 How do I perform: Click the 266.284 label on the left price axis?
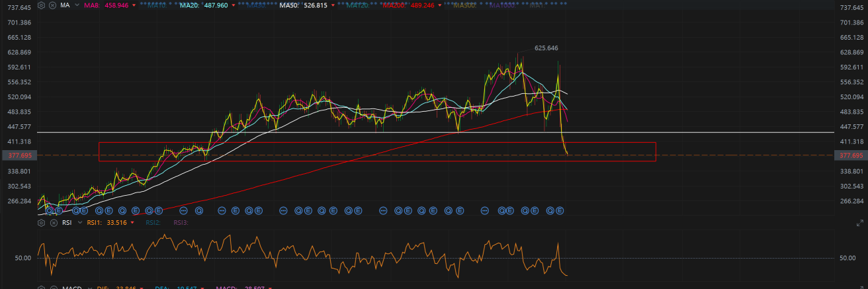pos(18,201)
